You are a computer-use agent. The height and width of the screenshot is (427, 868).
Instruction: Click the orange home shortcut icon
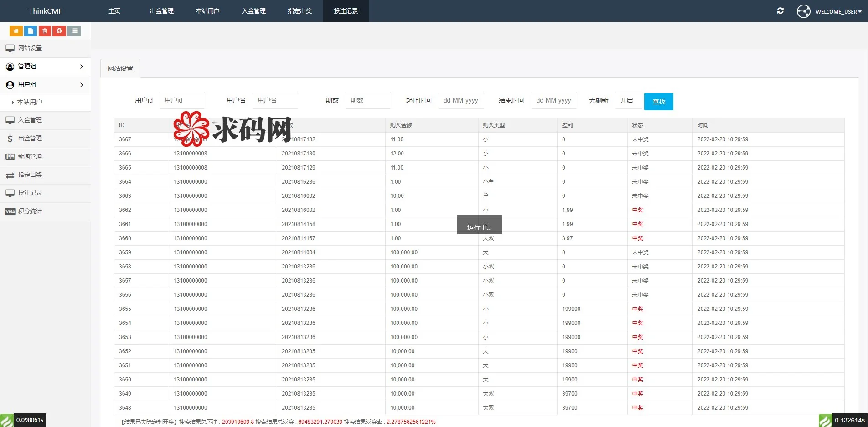pyautogui.click(x=16, y=31)
